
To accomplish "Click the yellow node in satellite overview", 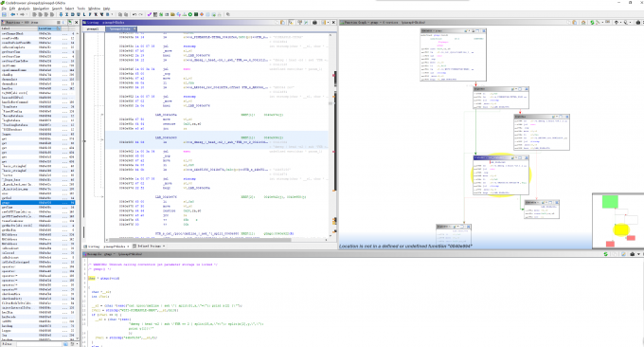I will coord(621,229).
